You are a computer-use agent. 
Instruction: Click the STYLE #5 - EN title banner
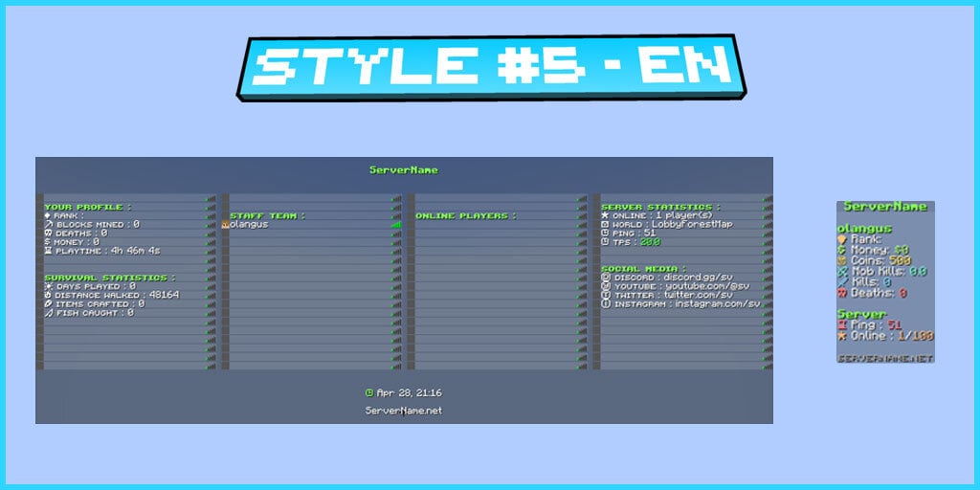pos(492,67)
